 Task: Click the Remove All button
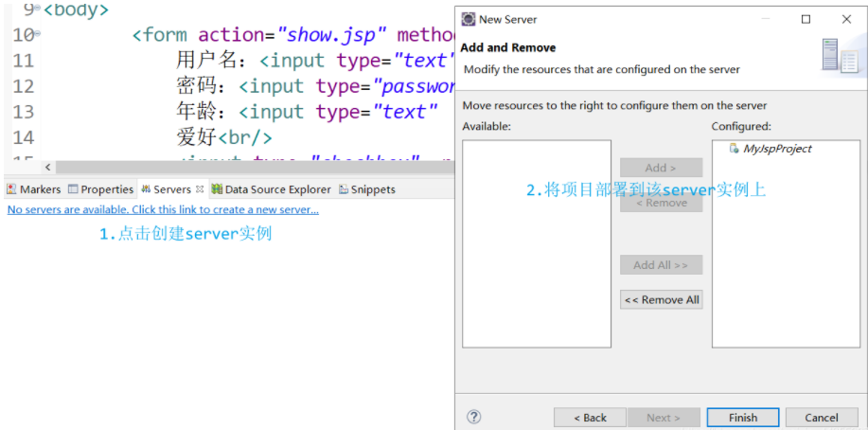pyautogui.click(x=661, y=299)
